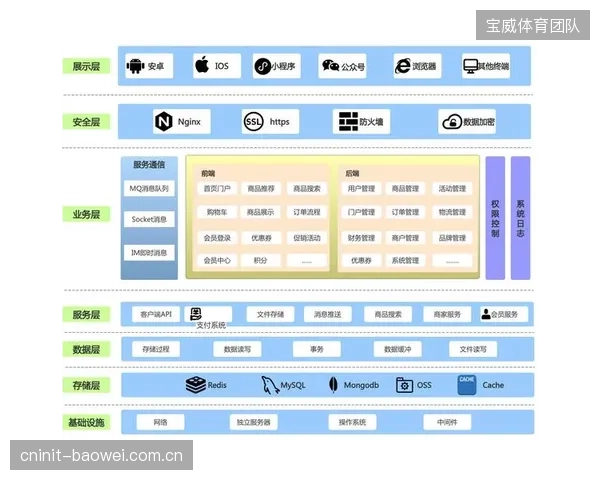600x480 pixels.
Task: Select the SSL https badge icon
Action: [253, 122]
